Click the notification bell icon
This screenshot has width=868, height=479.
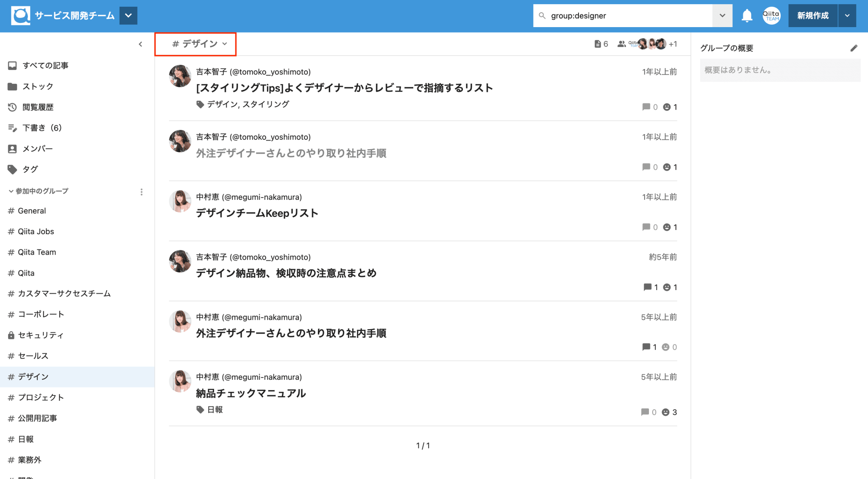click(746, 16)
